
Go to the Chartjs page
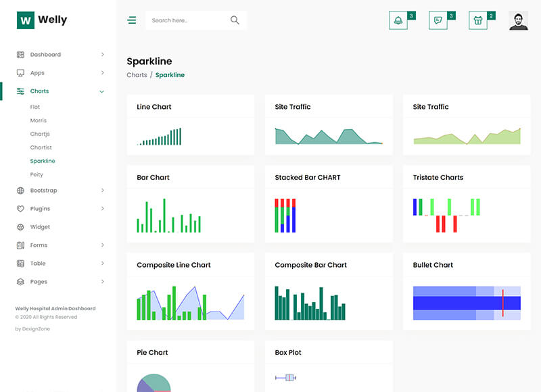coord(40,134)
